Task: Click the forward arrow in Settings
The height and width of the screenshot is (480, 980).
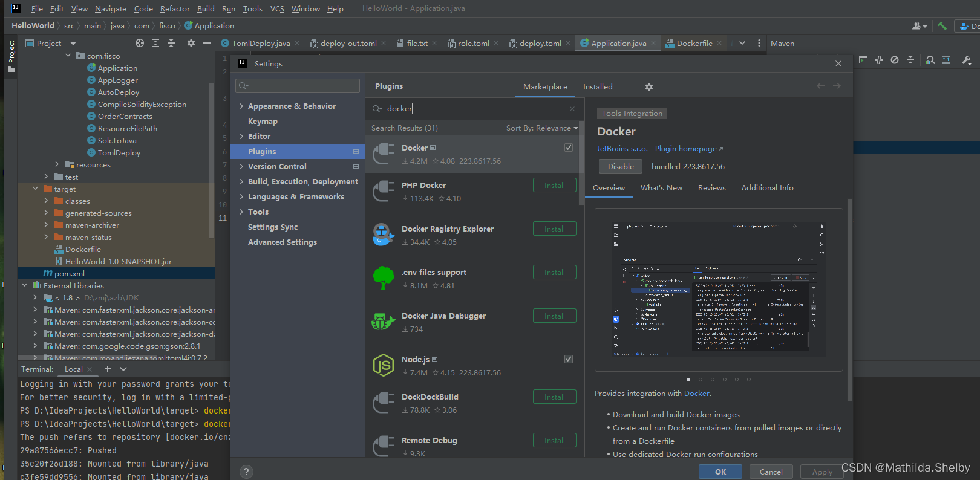Action: (x=837, y=86)
